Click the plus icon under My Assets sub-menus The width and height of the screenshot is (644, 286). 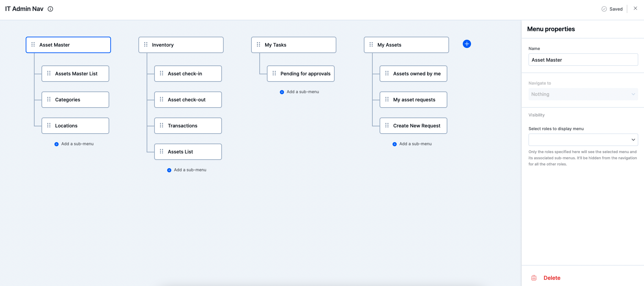395,144
